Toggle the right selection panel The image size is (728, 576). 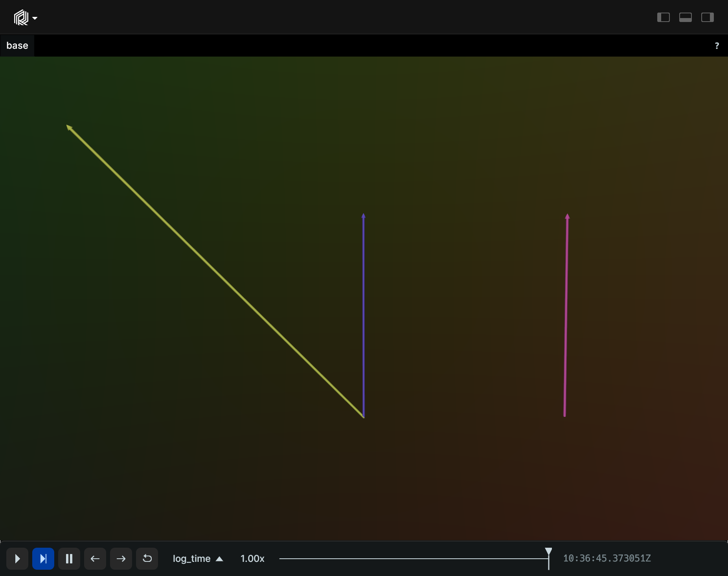708,17
